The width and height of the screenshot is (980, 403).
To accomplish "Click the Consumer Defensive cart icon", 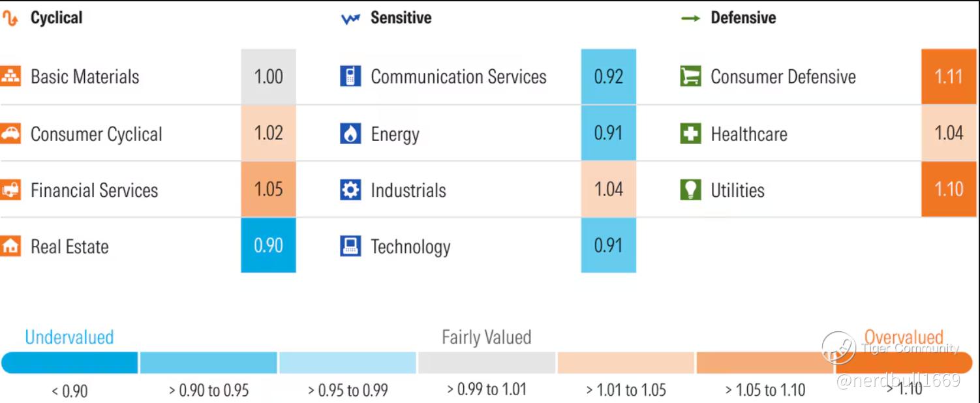I will point(690,76).
